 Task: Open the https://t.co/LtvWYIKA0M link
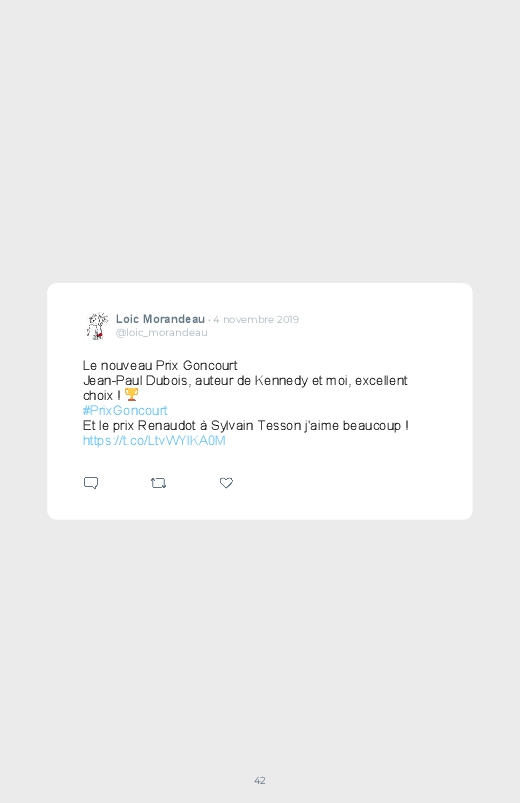click(154, 440)
